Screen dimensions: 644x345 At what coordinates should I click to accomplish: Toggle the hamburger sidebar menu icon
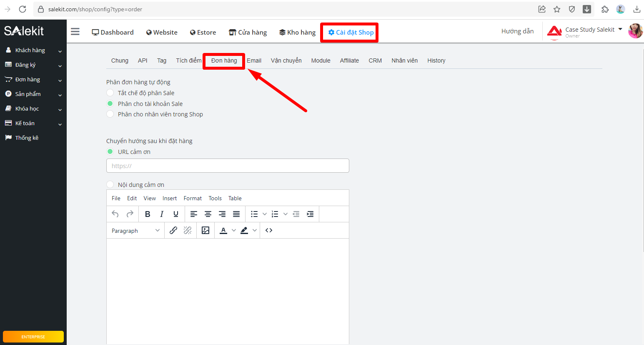pyautogui.click(x=75, y=32)
